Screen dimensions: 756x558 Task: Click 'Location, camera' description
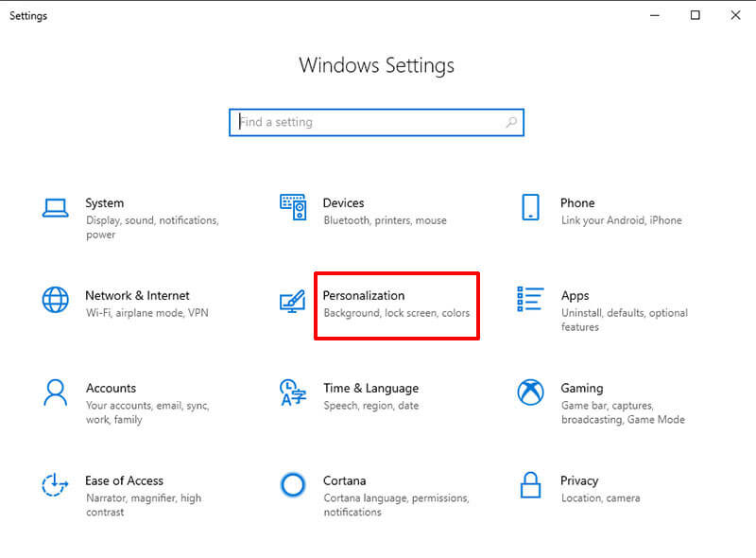tap(601, 498)
